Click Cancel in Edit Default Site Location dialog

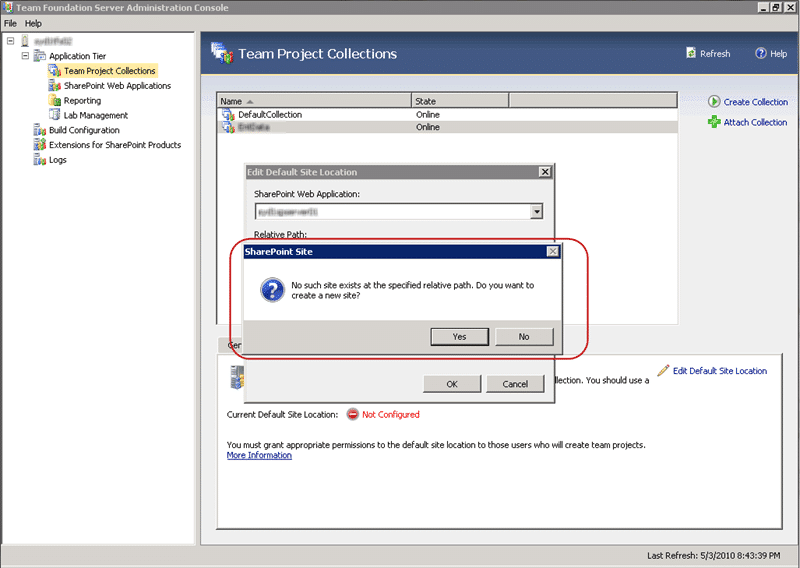click(x=515, y=384)
